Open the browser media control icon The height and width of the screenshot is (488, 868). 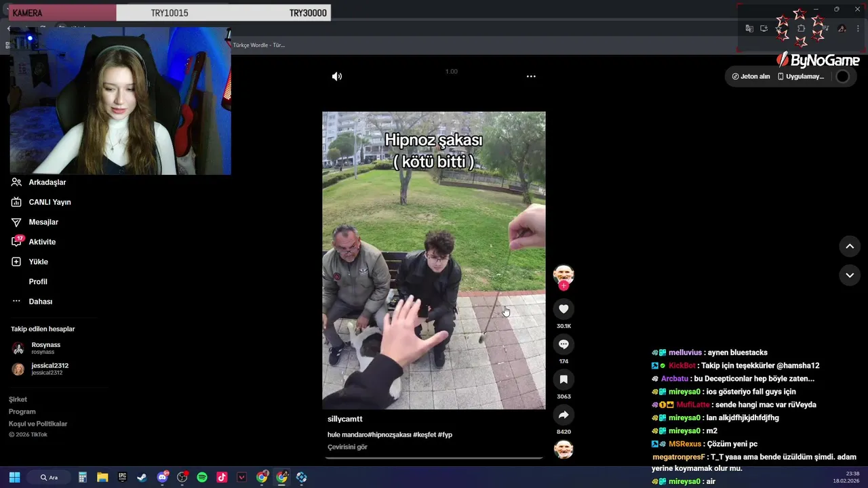(826, 28)
